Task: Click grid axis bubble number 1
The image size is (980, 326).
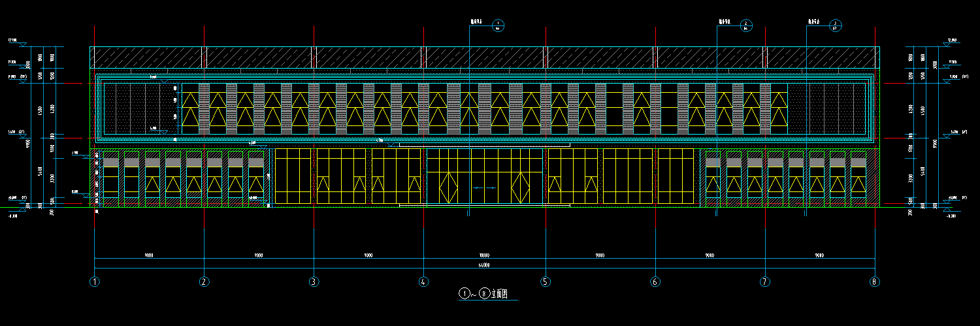Action: point(95,282)
